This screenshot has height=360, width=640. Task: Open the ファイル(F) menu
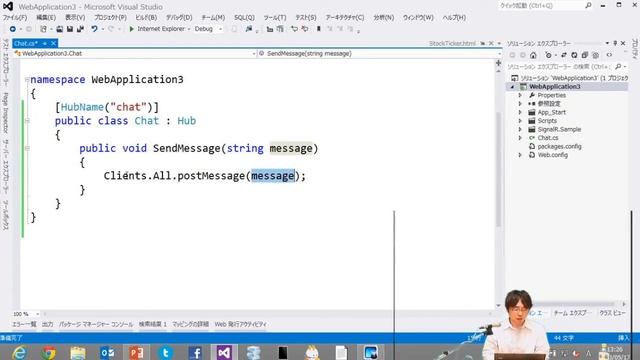pyautogui.click(x=15, y=18)
